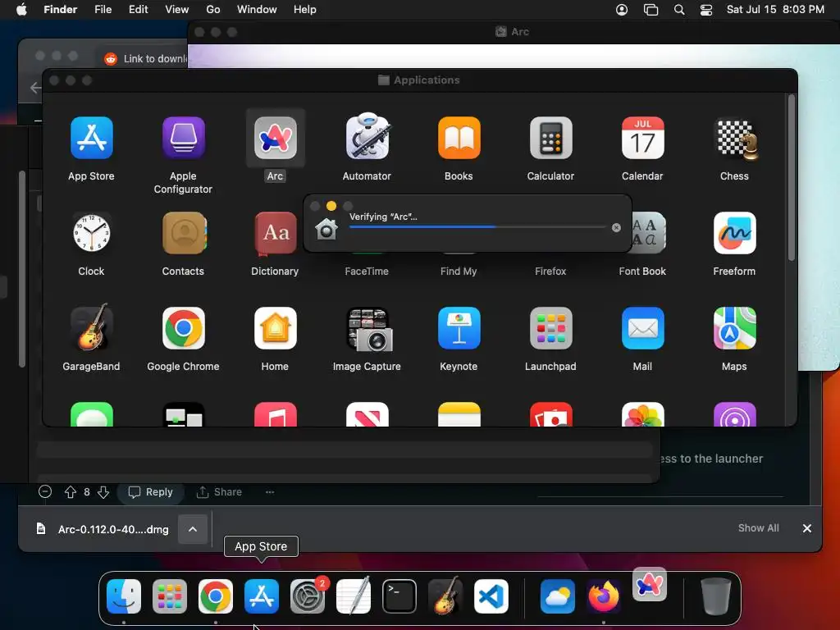Open Firefox from the Dock

click(x=604, y=596)
